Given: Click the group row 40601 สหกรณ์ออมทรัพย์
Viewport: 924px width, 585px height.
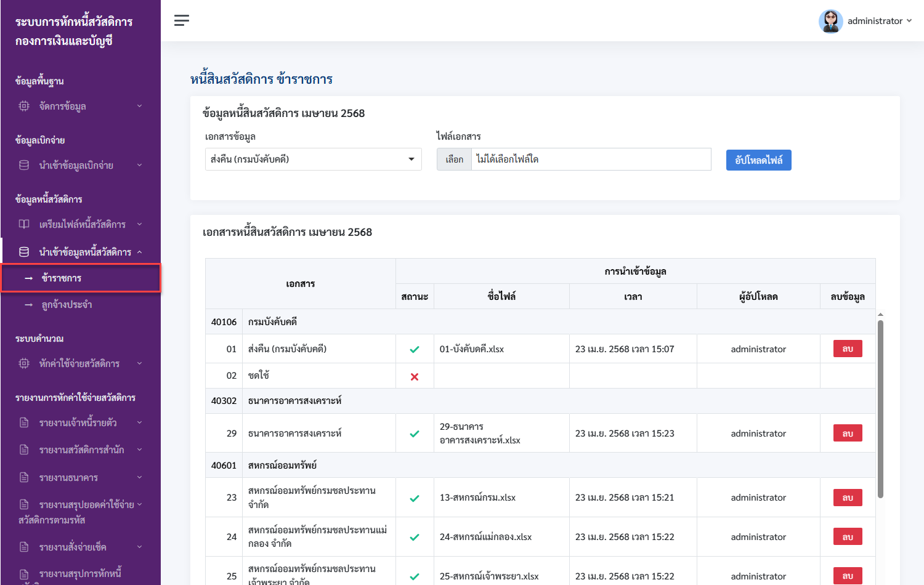Looking at the screenshot, I should tap(540, 466).
